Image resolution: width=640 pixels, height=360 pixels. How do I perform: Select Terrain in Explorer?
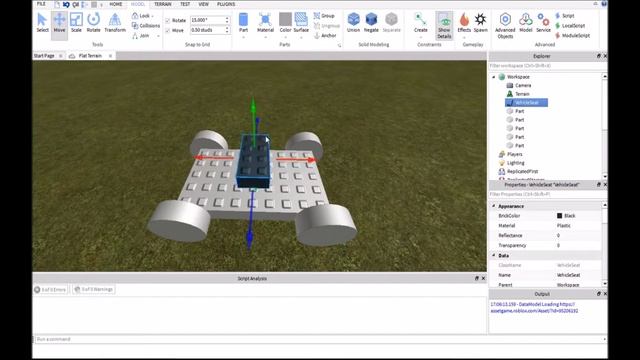click(x=522, y=94)
